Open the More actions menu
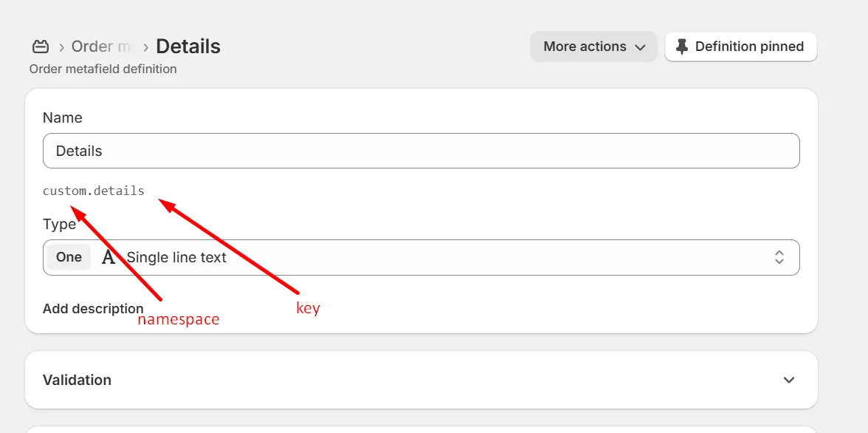The image size is (868, 433). pyautogui.click(x=593, y=47)
